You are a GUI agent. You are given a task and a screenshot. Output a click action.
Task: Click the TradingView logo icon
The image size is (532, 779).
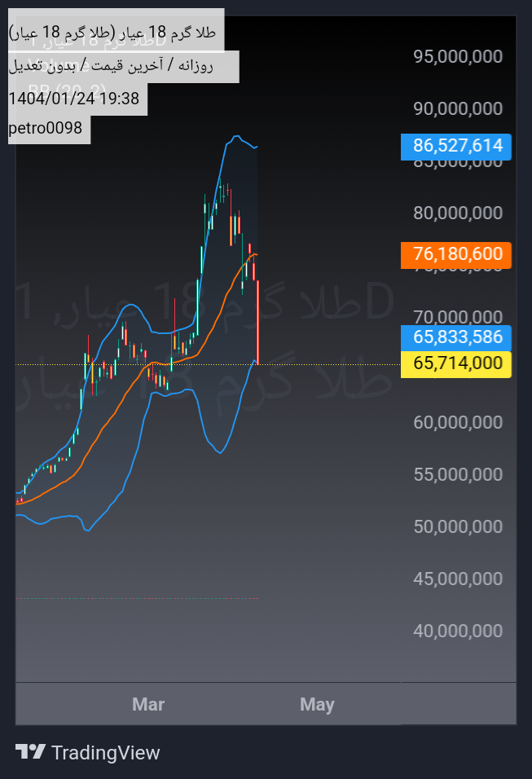click(x=30, y=752)
